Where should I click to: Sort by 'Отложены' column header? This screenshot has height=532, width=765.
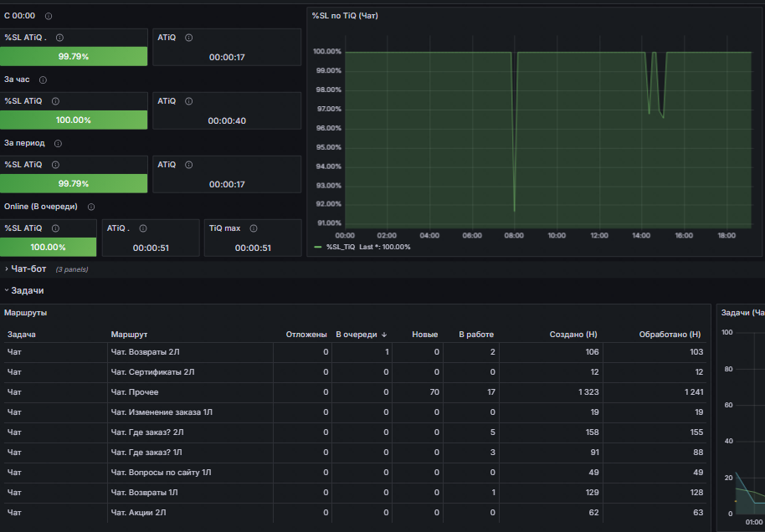coord(306,335)
